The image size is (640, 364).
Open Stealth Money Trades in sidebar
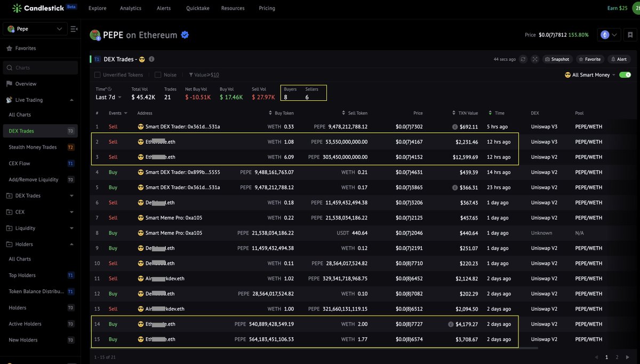[33, 147]
